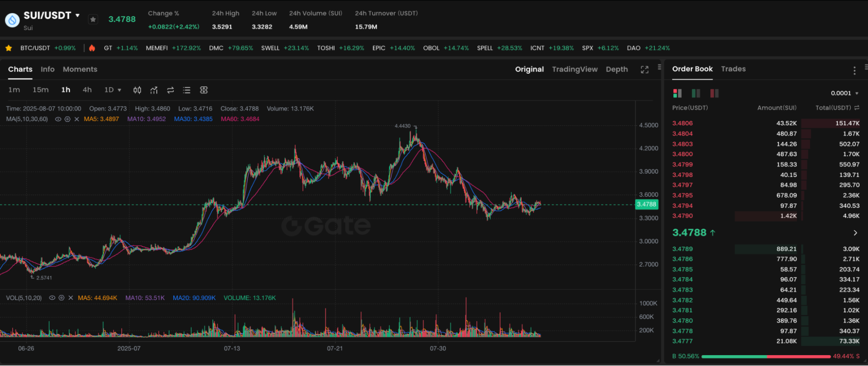Select the 1m timeframe

point(14,90)
